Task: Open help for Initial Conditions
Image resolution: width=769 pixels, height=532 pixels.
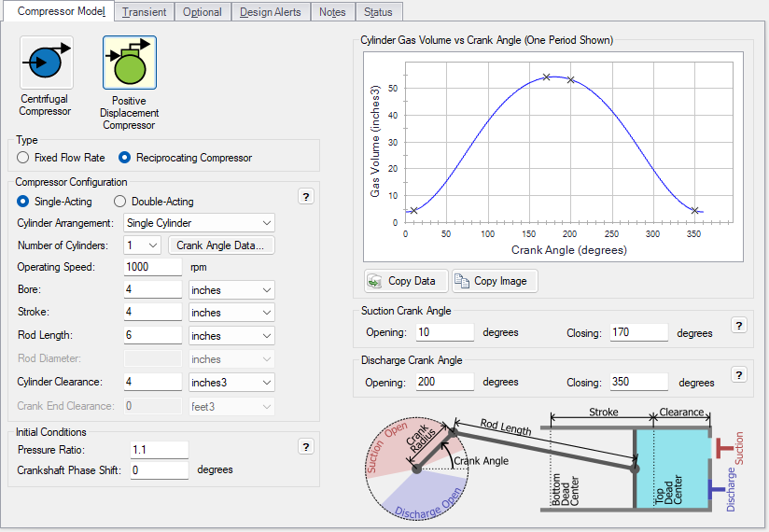Action: pyautogui.click(x=305, y=447)
